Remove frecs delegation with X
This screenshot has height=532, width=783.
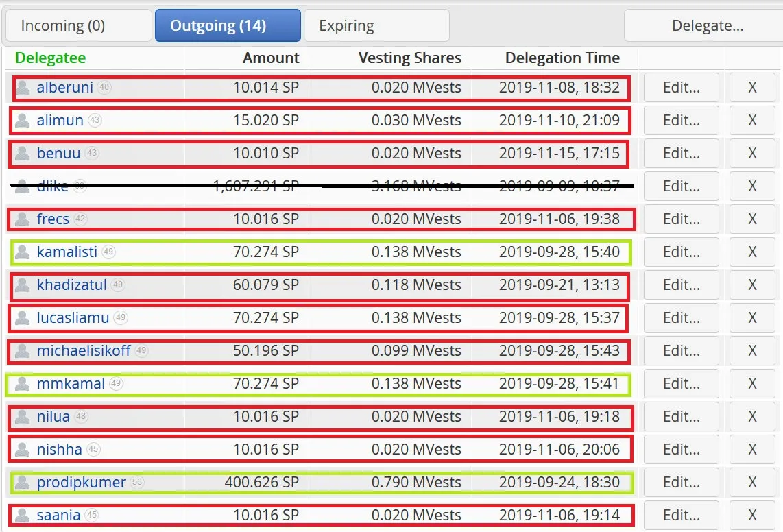[752, 219]
